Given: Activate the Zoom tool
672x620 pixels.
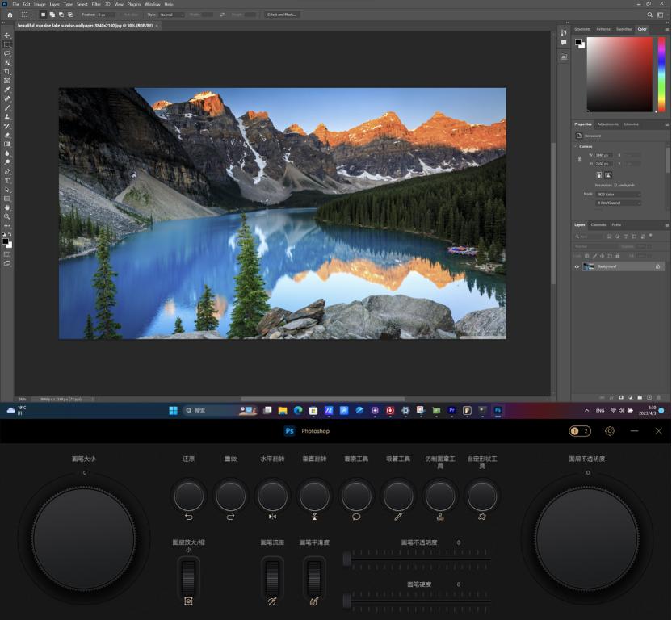Looking at the screenshot, I should [x=6, y=216].
